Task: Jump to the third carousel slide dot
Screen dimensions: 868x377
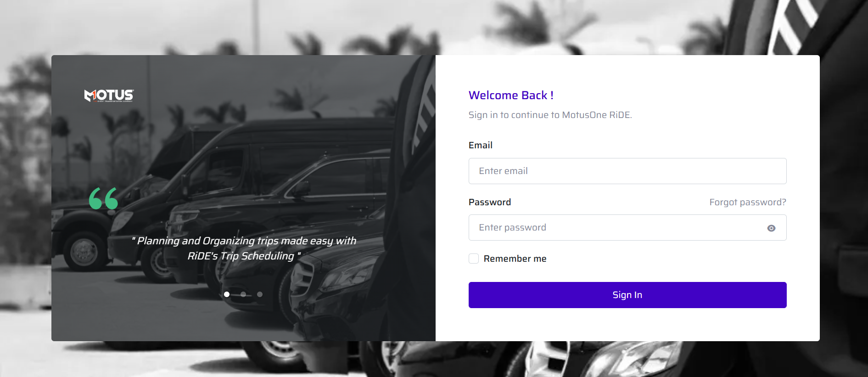Action: coord(260,294)
